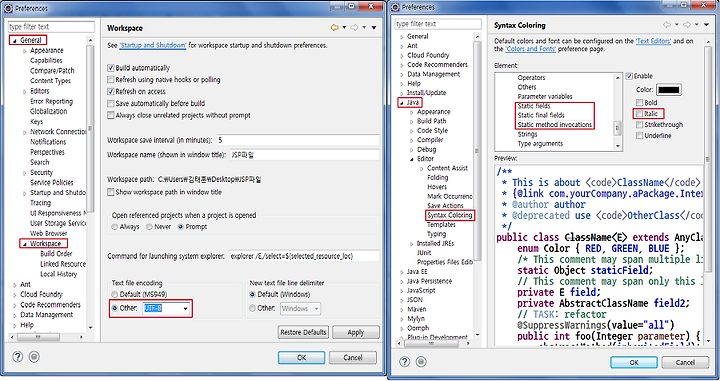
Task: Click the black Color swatch button
Action: click(x=669, y=90)
